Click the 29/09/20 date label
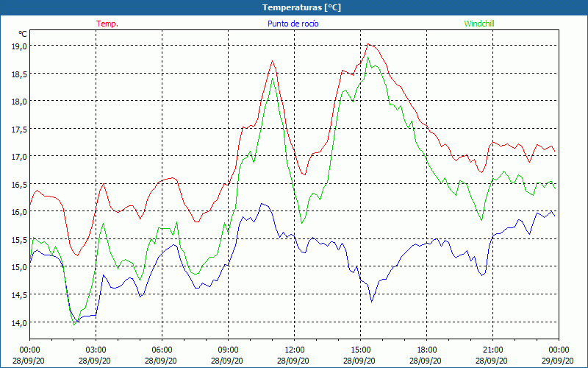The image size is (588, 368). tap(558, 361)
